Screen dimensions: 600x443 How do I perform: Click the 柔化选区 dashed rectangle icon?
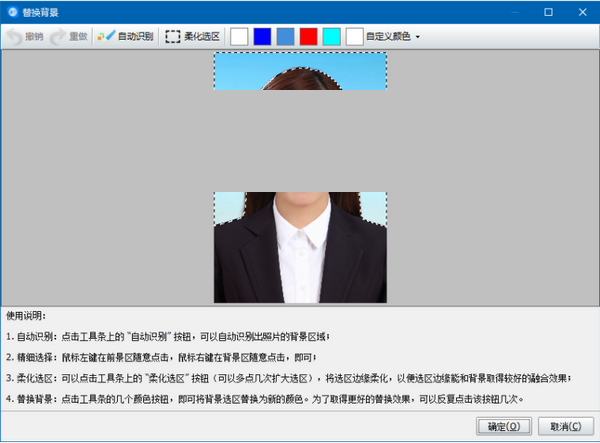point(173,36)
